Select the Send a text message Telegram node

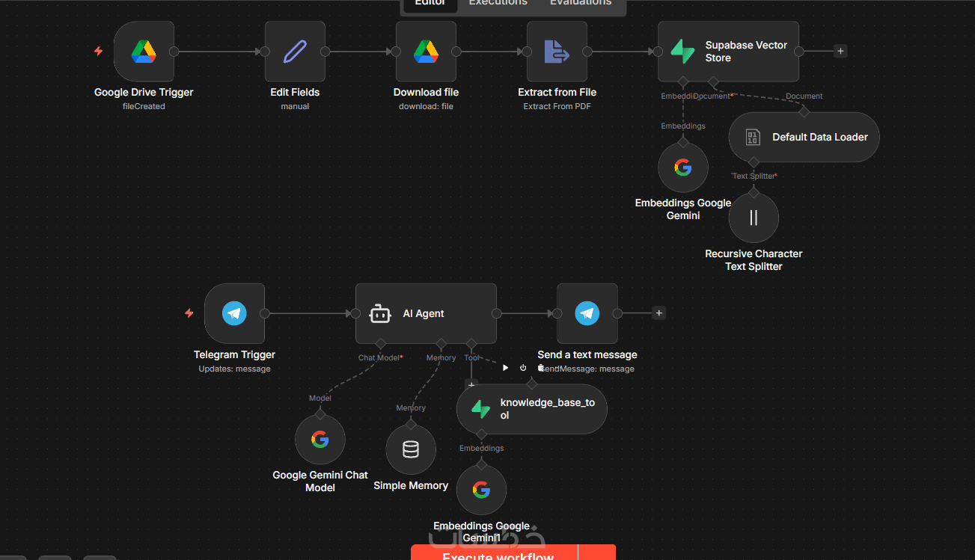(587, 313)
